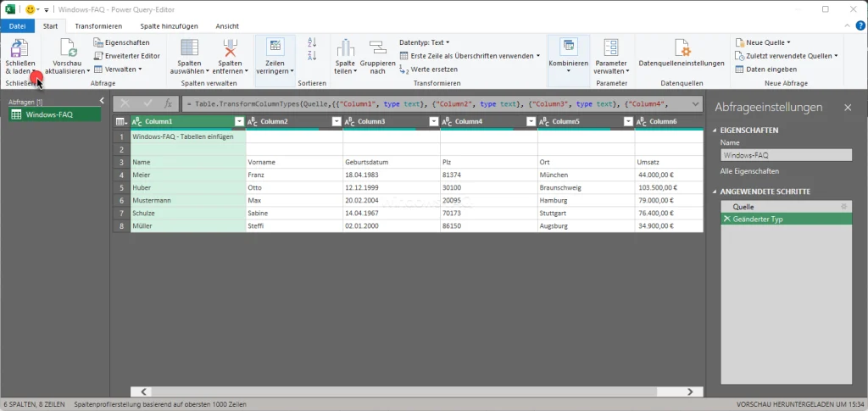868x411 pixels.
Task: Click Daten eingeben
Action: (x=766, y=69)
